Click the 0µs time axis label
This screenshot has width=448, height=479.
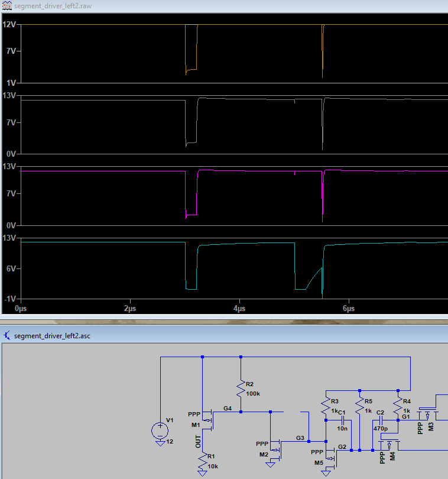coord(21,309)
